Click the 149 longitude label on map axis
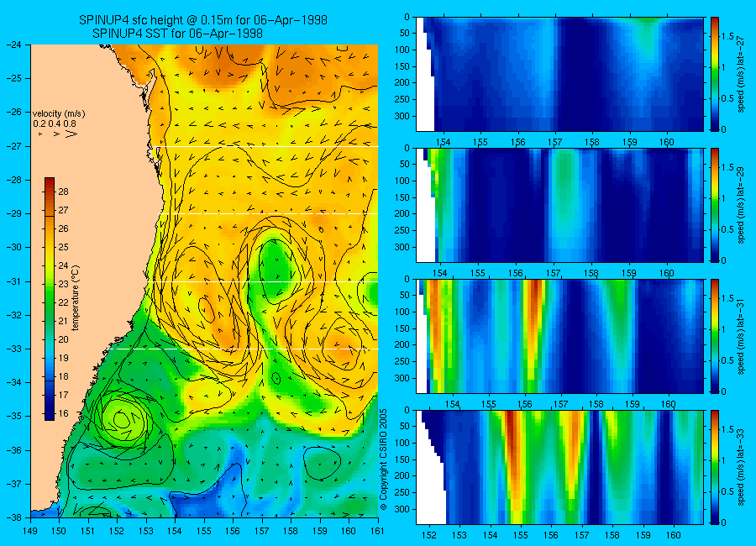 coord(30,531)
